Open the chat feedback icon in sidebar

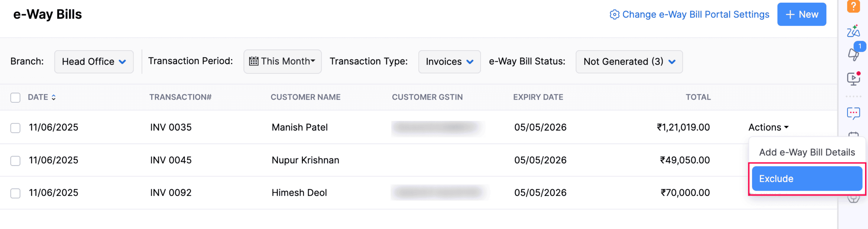point(854,114)
